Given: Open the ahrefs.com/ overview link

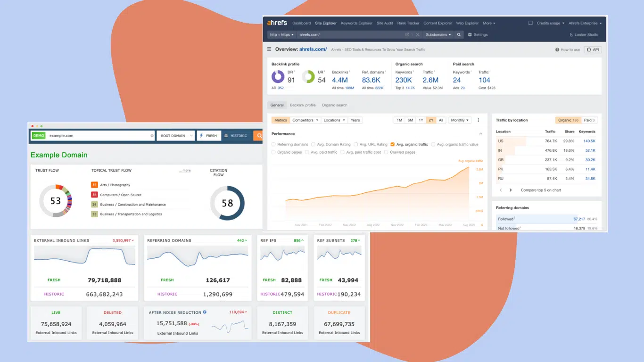Looking at the screenshot, I should [313, 49].
